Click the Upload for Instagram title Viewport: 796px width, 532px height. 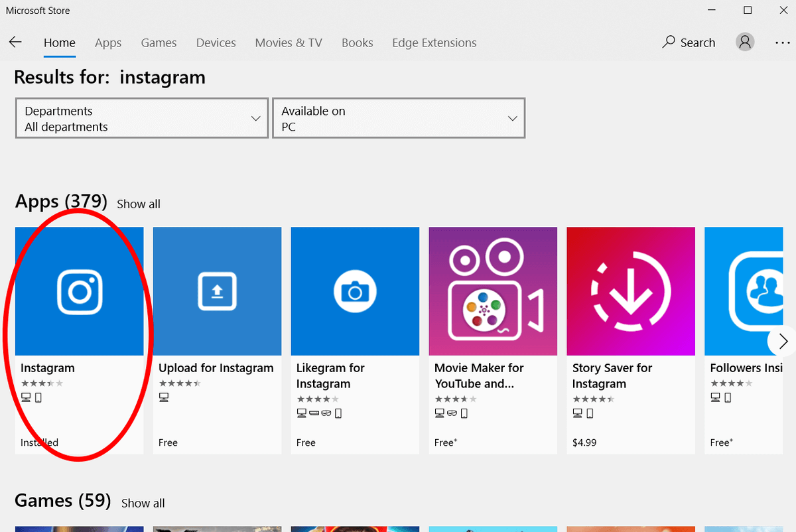[x=216, y=368]
